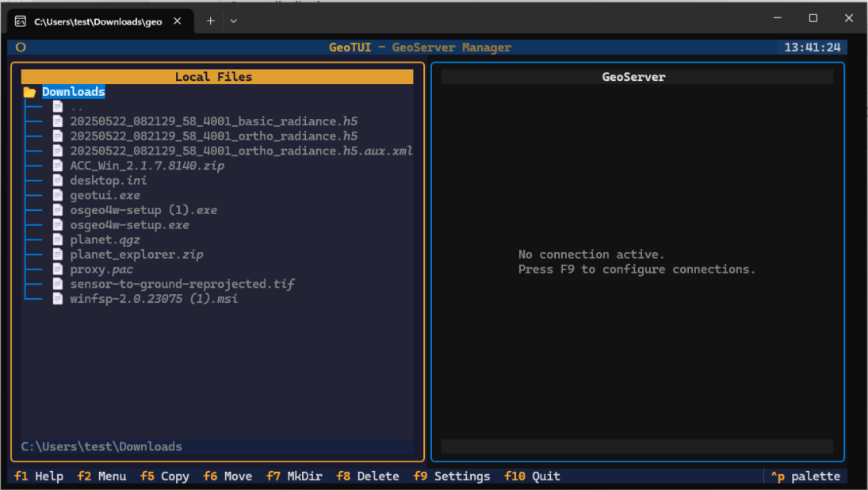Select desktop.ini in Local Files

(109, 181)
